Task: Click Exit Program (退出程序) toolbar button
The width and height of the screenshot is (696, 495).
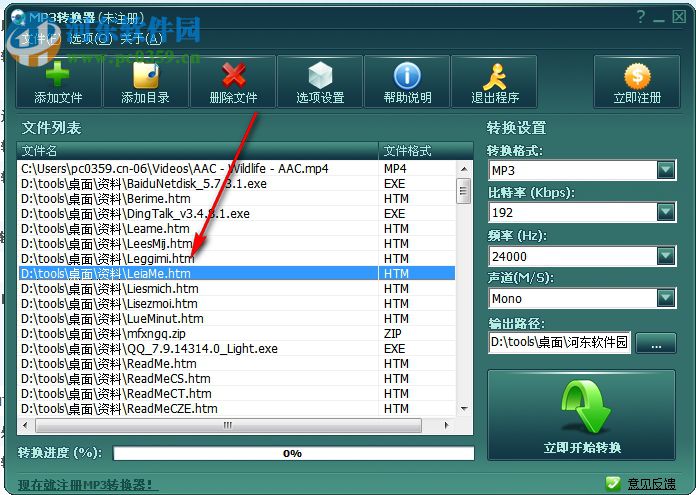Action: pyautogui.click(x=494, y=82)
